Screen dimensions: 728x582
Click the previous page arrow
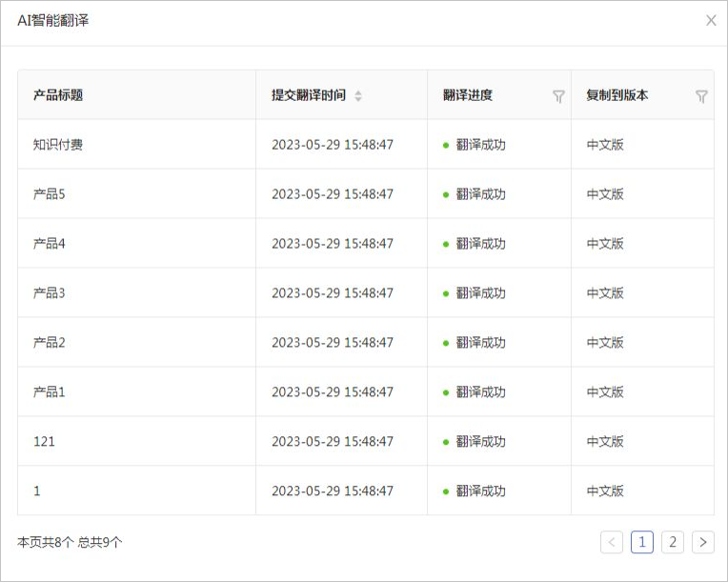pos(612,542)
